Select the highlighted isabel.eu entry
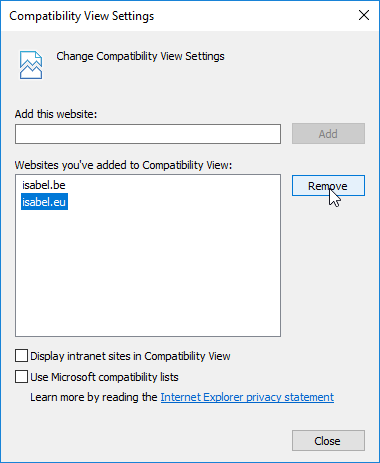Viewport: 380px width, 463px height. tap(44, 202)
